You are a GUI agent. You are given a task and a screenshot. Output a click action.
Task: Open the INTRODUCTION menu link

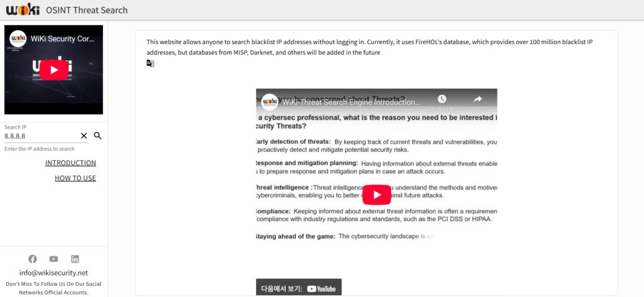[70, 163]
